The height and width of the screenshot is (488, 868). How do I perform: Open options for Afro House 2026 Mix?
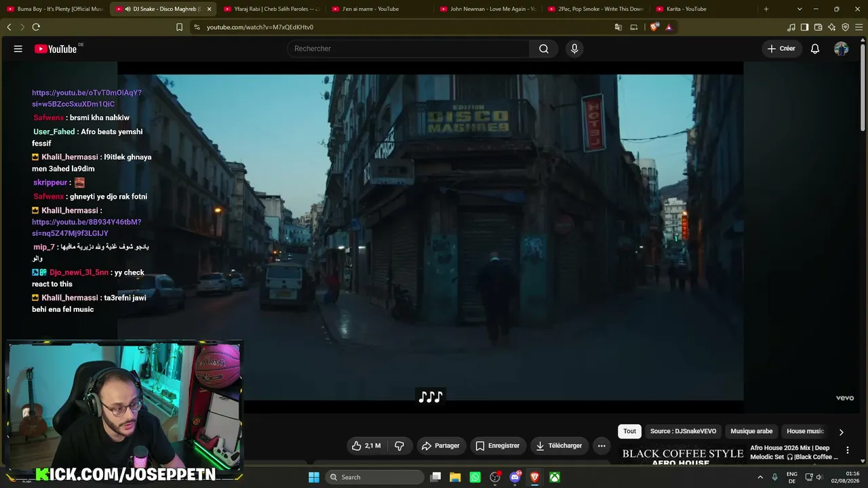(847, 450)
